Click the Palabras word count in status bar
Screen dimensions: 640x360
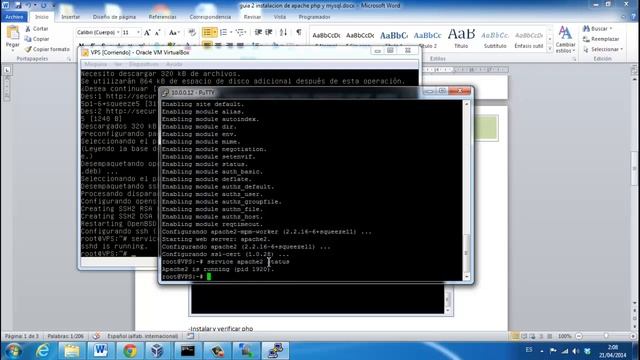[66, 336]
